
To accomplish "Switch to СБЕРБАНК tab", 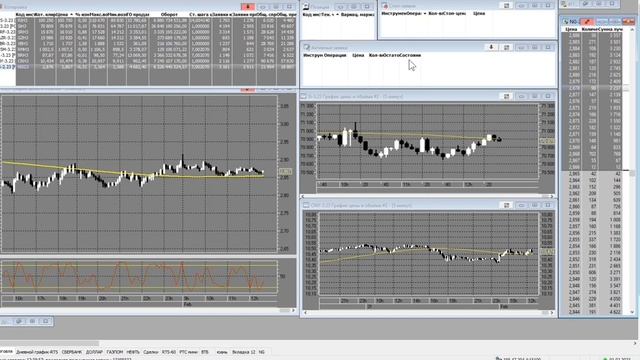I will [71, 352].
